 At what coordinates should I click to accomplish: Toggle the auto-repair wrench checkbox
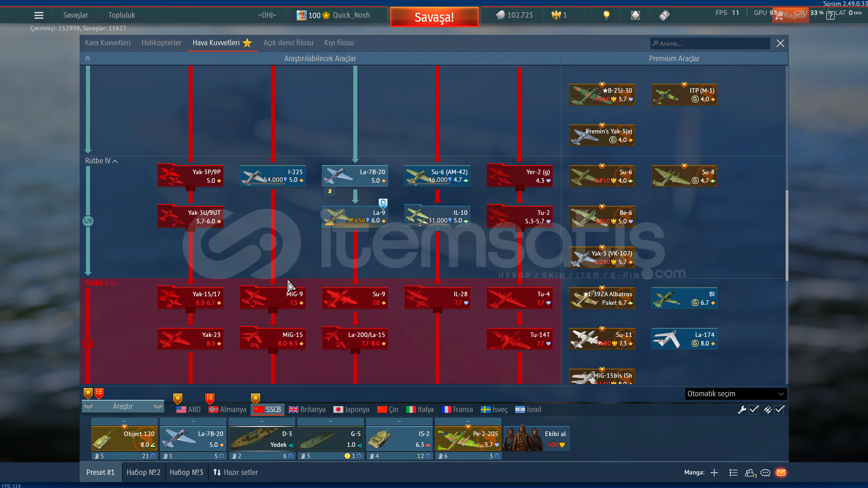(754, 410)
